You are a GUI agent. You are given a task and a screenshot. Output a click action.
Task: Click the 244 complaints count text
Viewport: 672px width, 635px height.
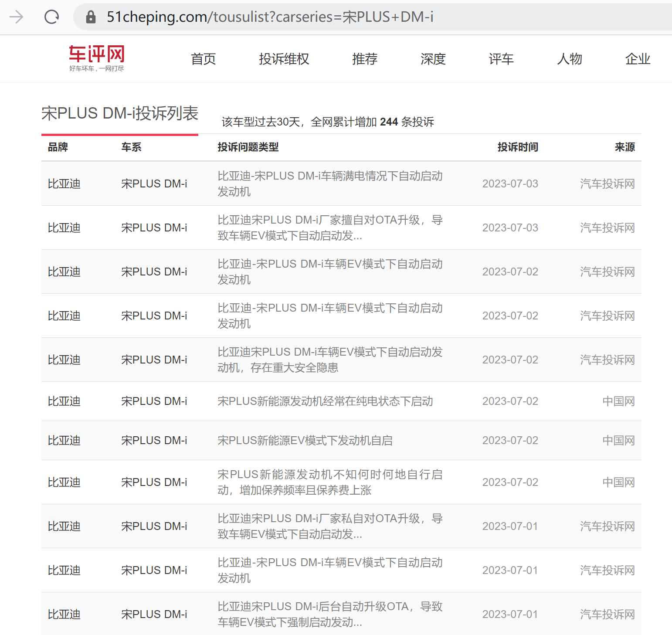tap(389, 122)
